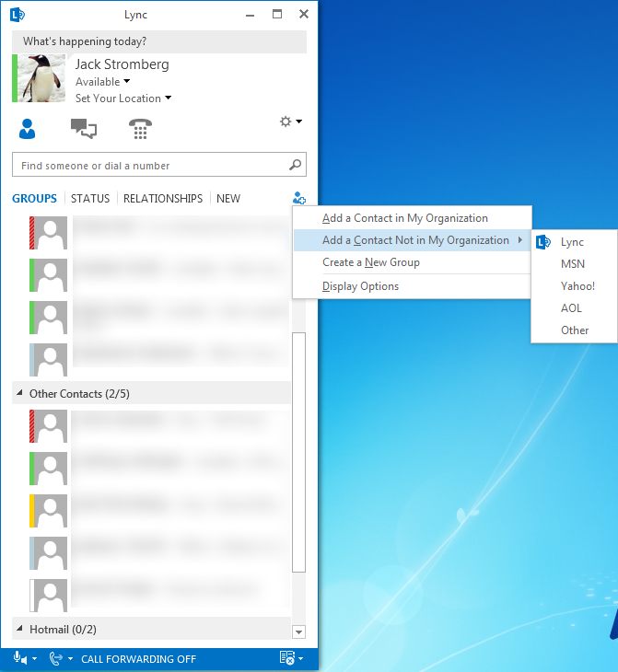Collapse the Other Contacts group
This screenshot has height=672, width=618.
point(19,393)
